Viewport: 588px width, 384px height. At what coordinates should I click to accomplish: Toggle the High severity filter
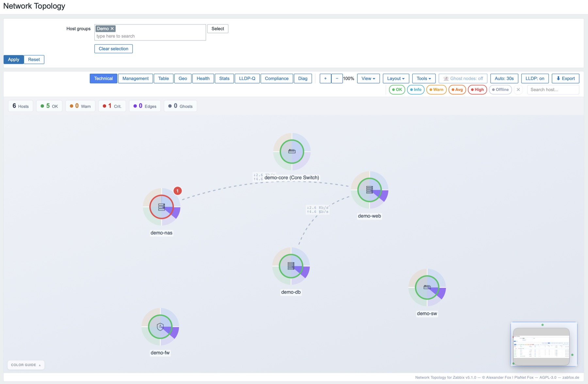pos(477,90)
